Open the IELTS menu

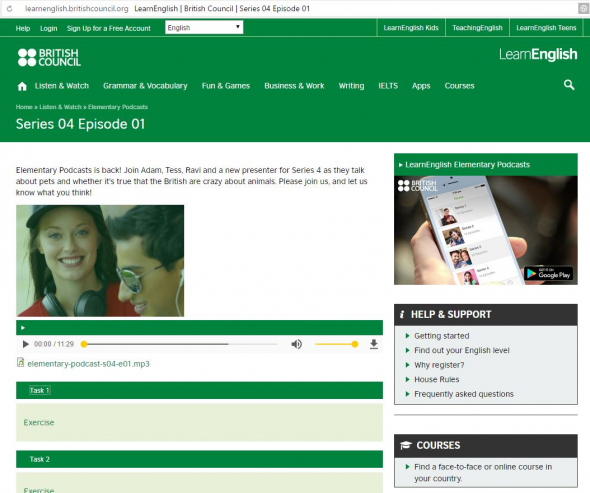[388, 86]
